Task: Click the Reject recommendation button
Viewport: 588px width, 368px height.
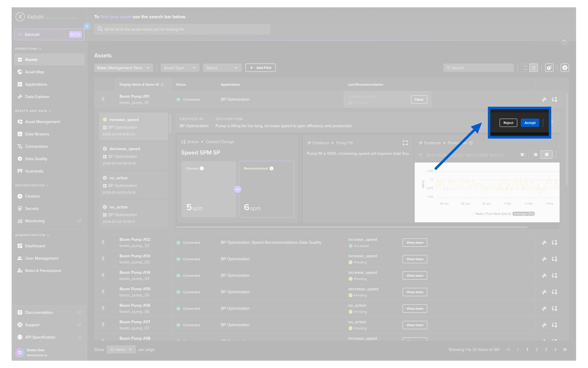Action: pos(508,123)
